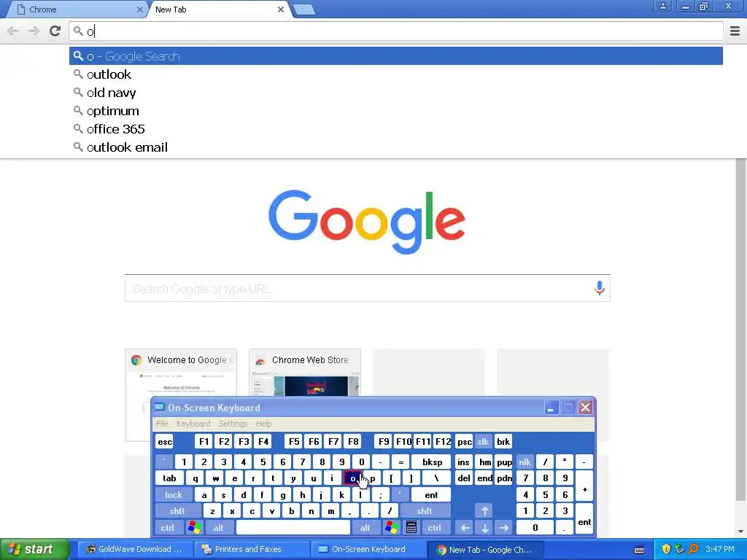Close the New Tab tab
This screenshot has width=747, height=560.
coord(281,9)
